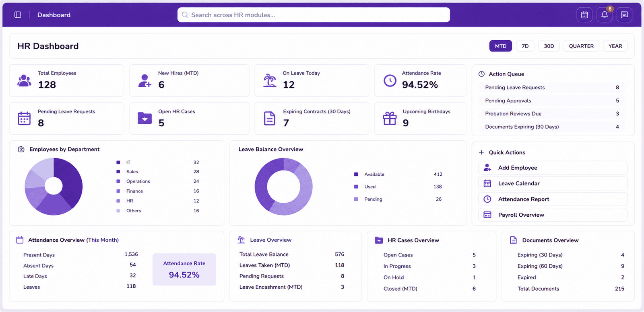Open the Leave Calendar quick action

coord(553,183)
